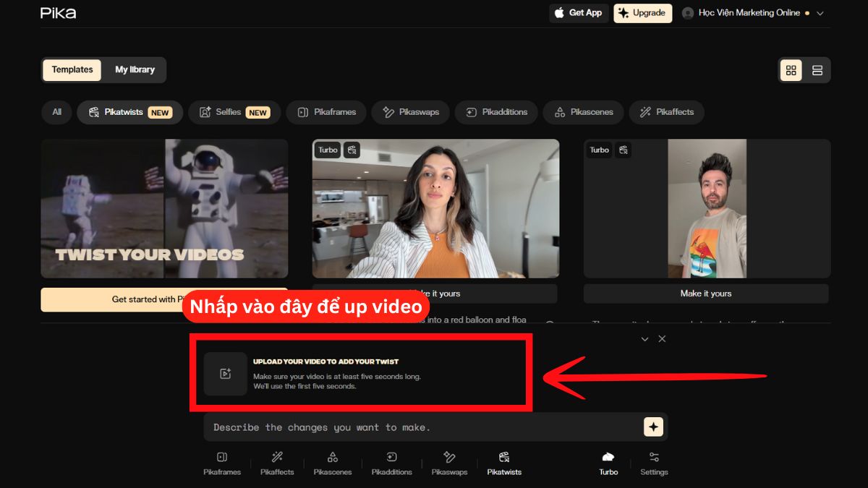Viewport: 868px width, 488px height.
Task: Click the account avatar icon
Action: coord(688,13)
